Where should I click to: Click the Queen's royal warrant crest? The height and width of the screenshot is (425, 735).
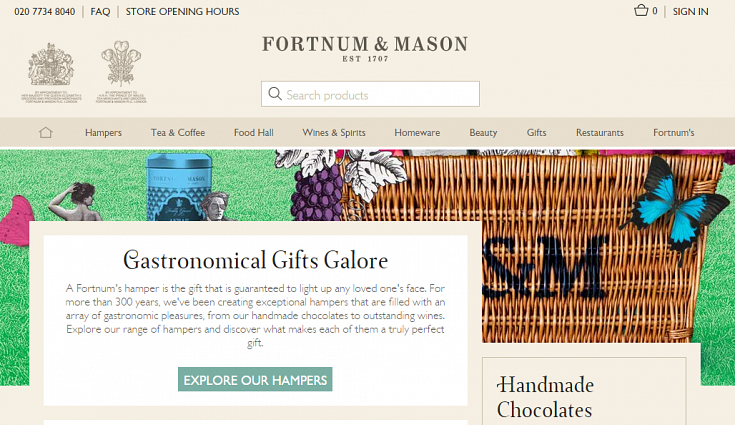point(51,73)
